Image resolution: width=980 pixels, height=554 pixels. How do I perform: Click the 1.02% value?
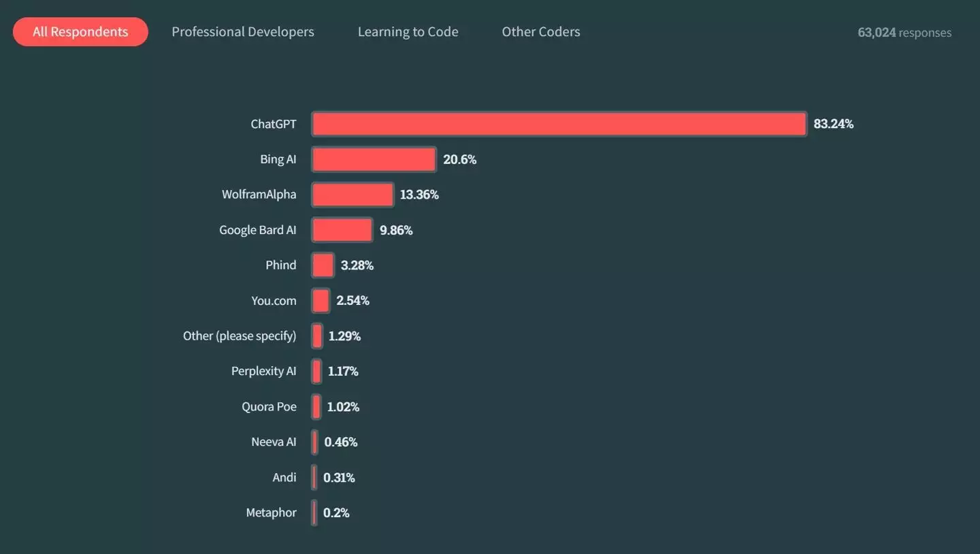343,407
